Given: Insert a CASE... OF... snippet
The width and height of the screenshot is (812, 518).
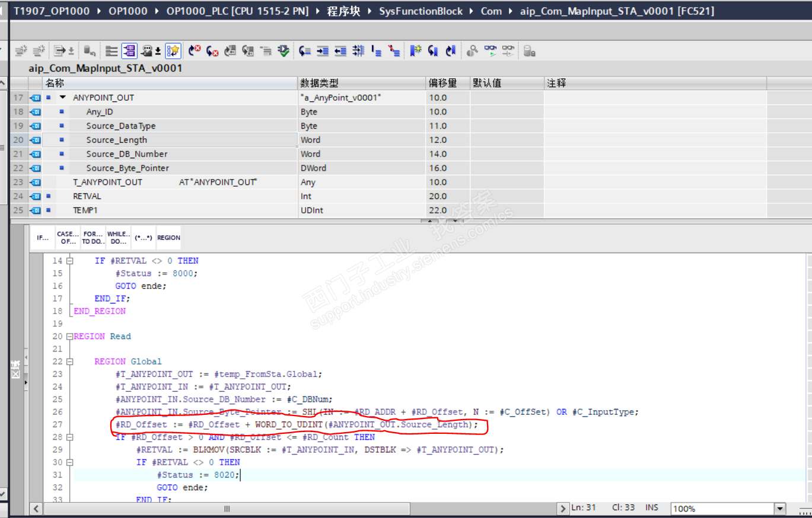Looking at the screenshot, I should click(68, 238).
